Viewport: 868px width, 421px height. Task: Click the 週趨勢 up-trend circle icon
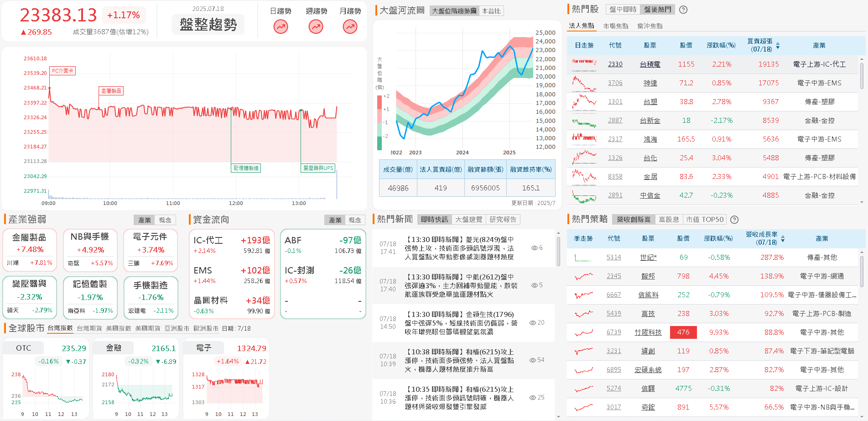point(316,27)
